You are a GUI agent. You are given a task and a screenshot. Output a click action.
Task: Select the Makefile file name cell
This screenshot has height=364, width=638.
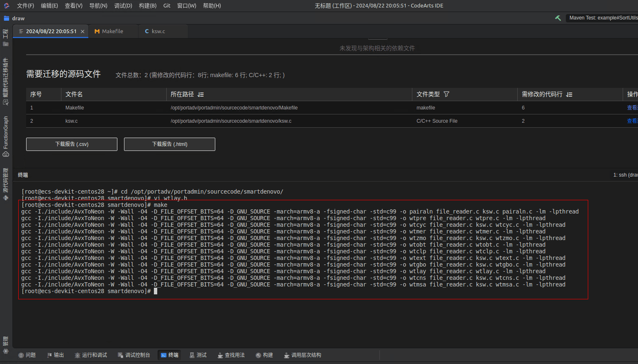[x=75, y=108]
